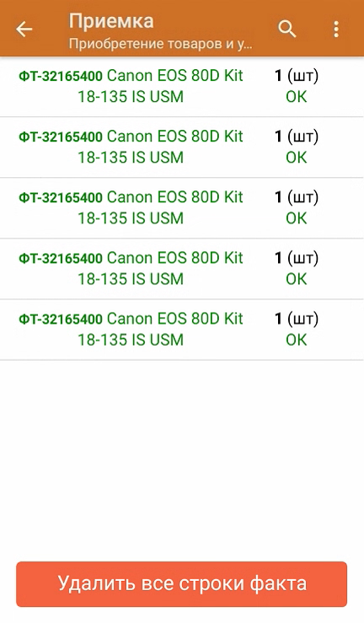Viewport: 364px width, 623px height.
Task: Tap the 1 (шт) quantity in second row
Action: 296,137
